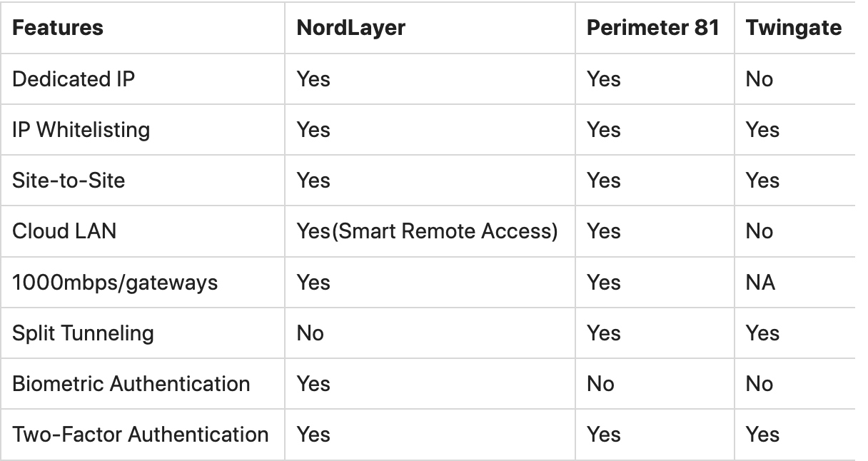Select Twingate's No cell for Cloud LAN
868x461 pixels.
[759, 231]
